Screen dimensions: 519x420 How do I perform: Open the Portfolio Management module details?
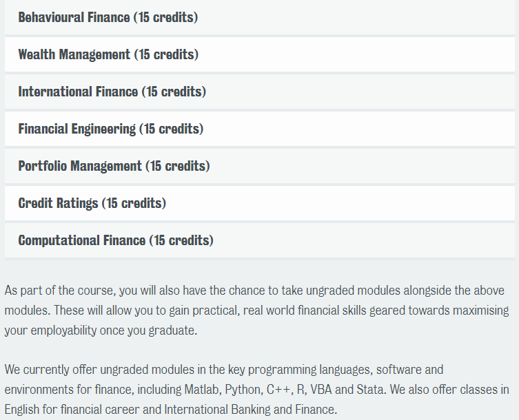(x=259, y=166)
